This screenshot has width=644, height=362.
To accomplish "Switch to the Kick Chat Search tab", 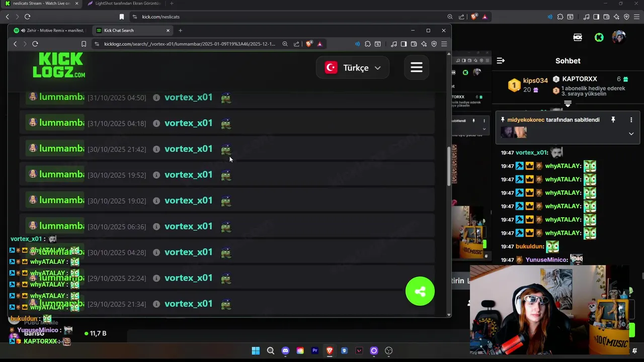I will click(x=133, y=30).
